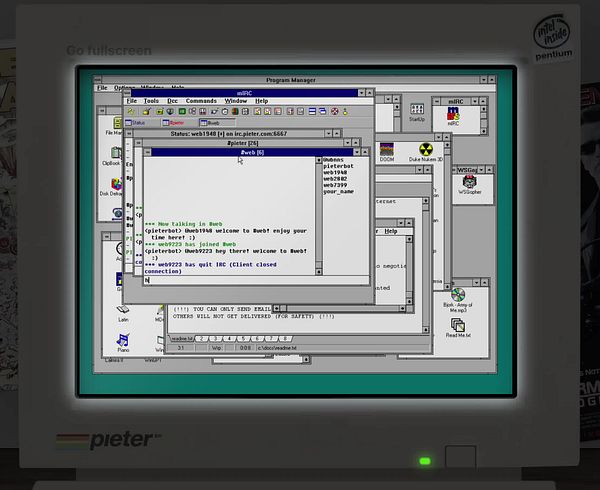This screenshot has width=600, height=490.
Task: Open mIRC Options via the hammer icon
Action: (x=146, y=112)
